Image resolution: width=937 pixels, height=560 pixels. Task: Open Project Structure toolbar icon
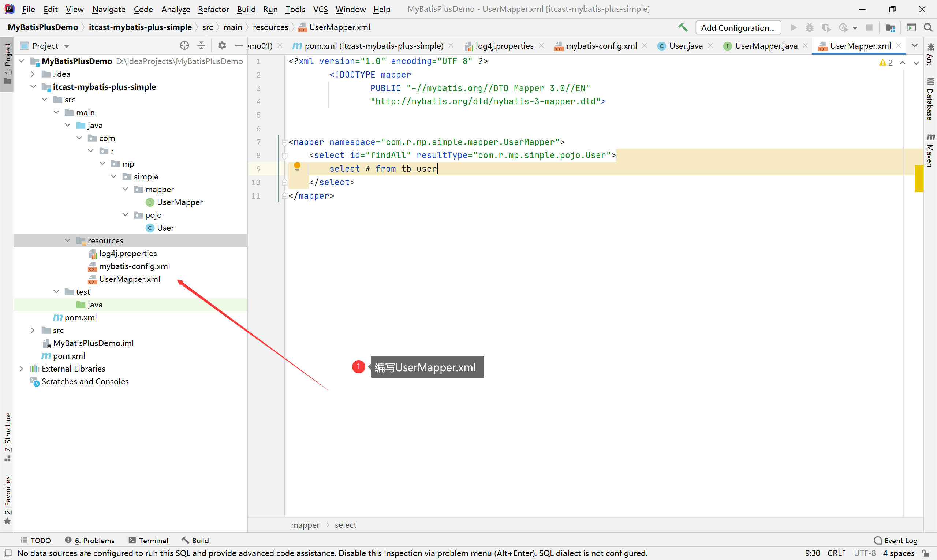pos(890,27)
